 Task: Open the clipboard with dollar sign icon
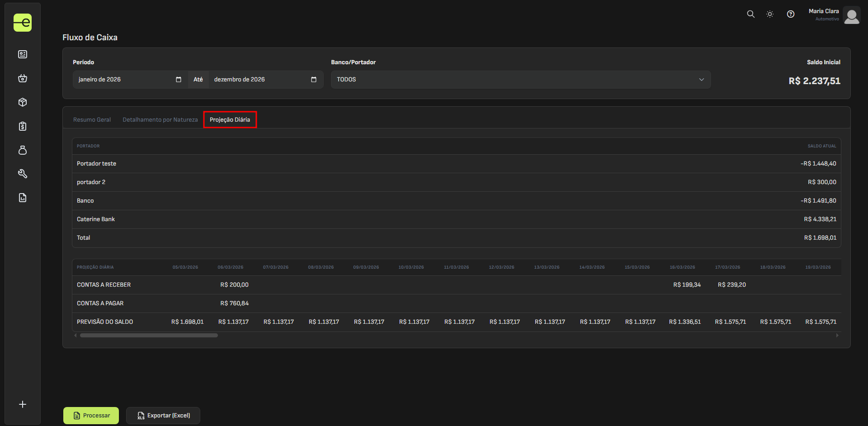point(23,126)
